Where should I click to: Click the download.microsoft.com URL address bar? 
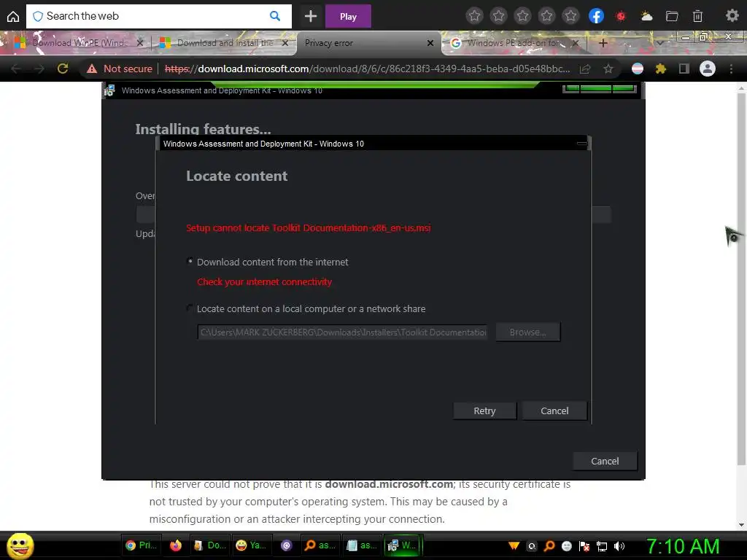(x=367, y=69)
